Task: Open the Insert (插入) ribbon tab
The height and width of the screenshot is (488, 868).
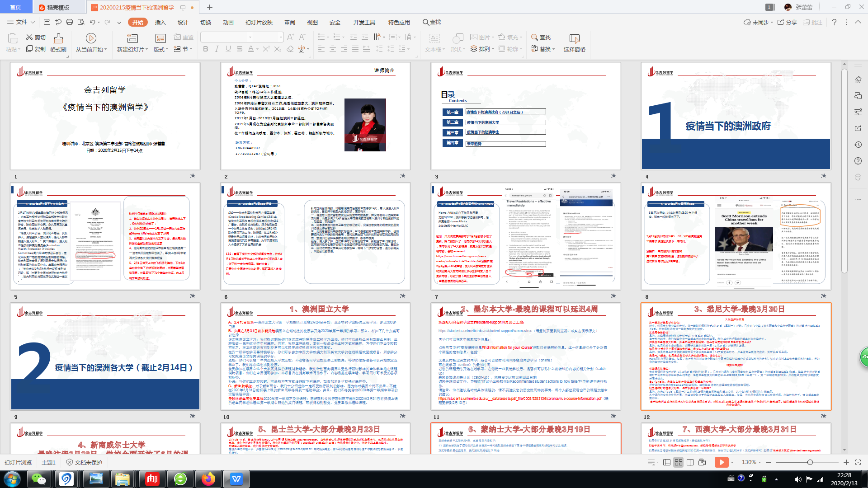Action: pos(160,22)
